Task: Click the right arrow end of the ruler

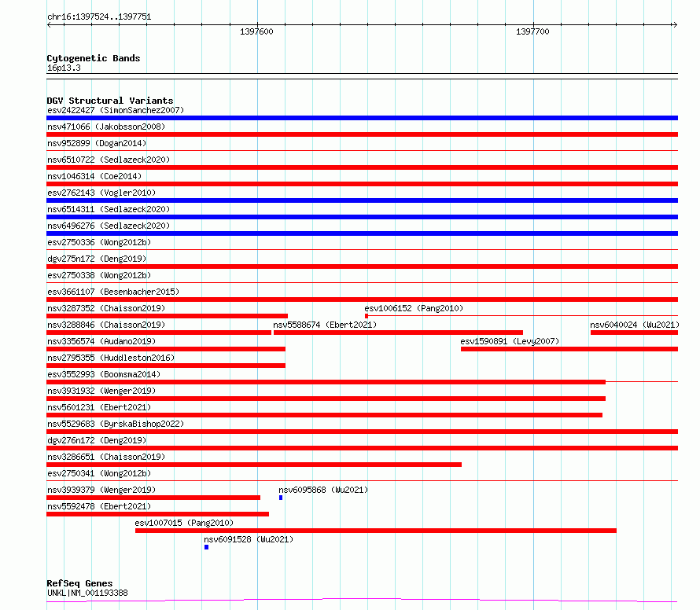Action: coord(675,25)
